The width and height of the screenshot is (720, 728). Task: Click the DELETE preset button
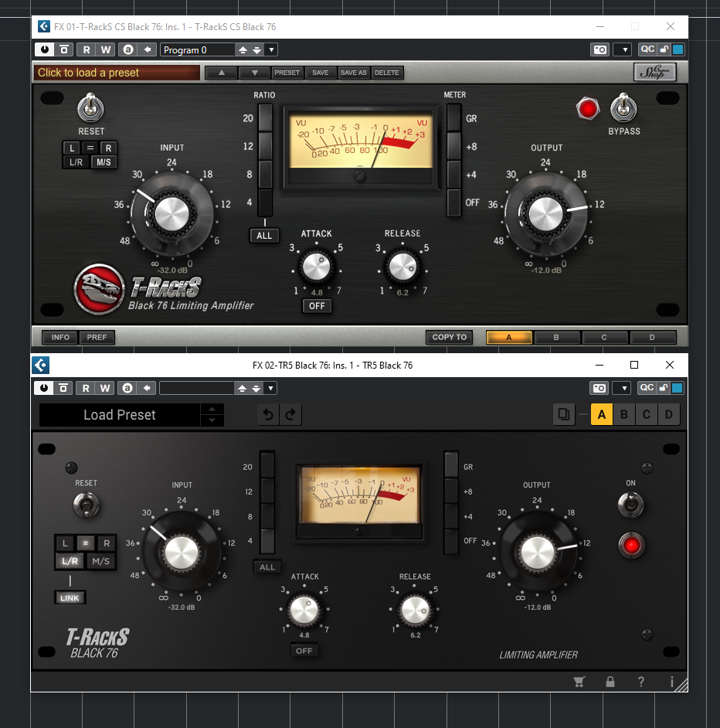tap(387, 73)
